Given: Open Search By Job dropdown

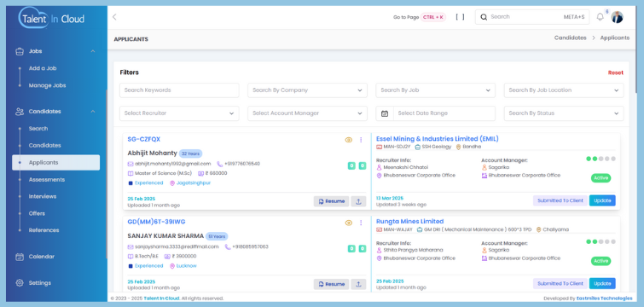Looking at the screenshot, I should 435,90.
